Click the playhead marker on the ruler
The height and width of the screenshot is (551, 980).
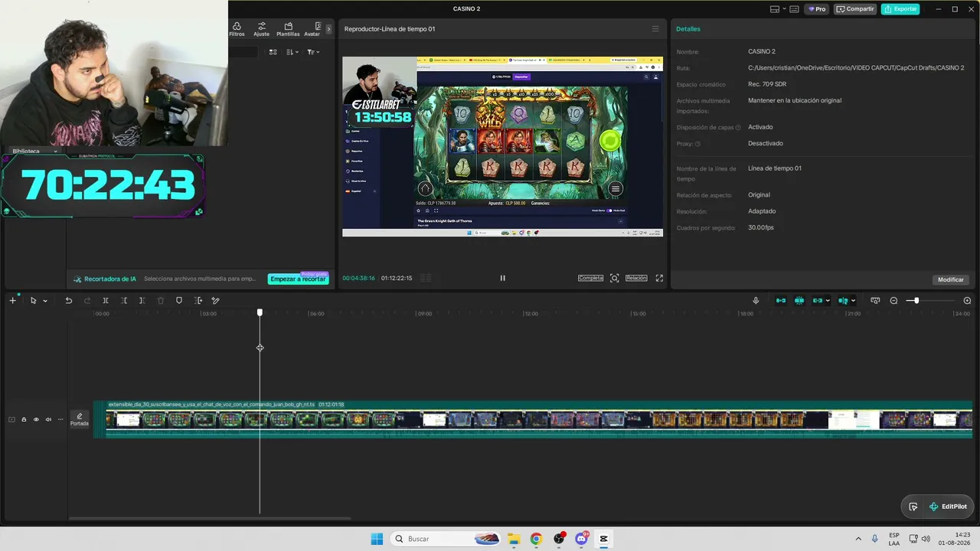[260, 312]
